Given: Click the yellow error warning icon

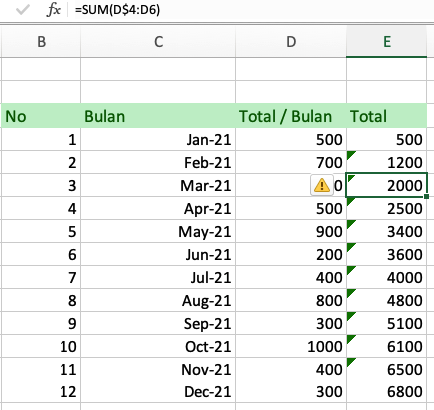Looking at the screenshot, I should point(322,185).
